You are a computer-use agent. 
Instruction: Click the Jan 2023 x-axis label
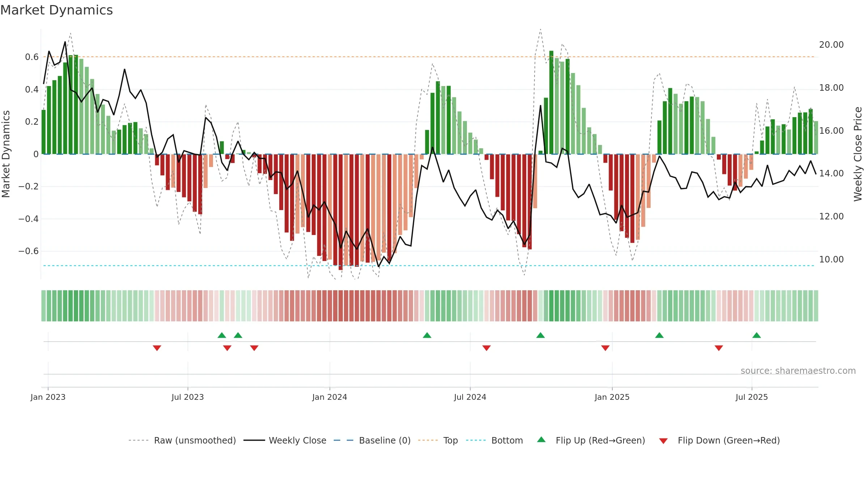click(48, 397)
